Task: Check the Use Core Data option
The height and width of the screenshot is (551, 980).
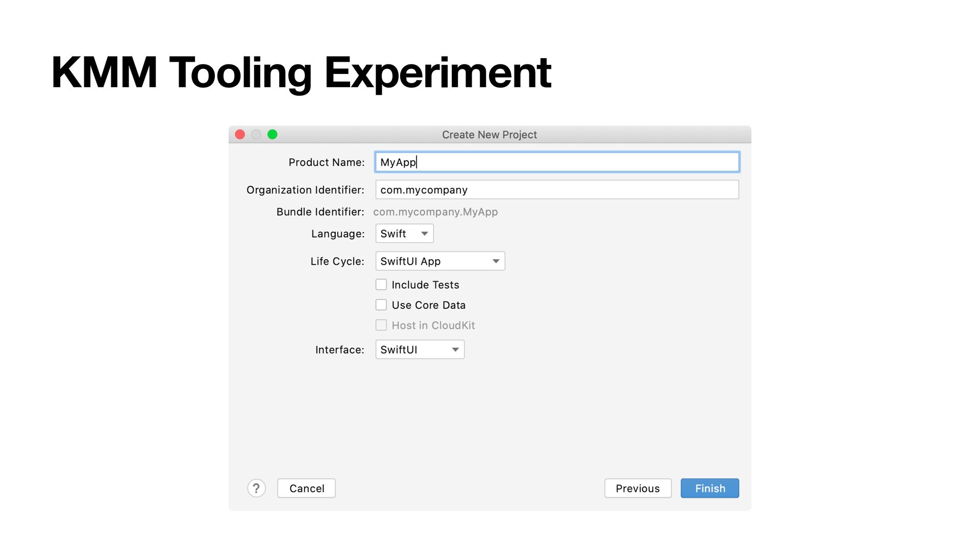Action: tap(381, 305)
